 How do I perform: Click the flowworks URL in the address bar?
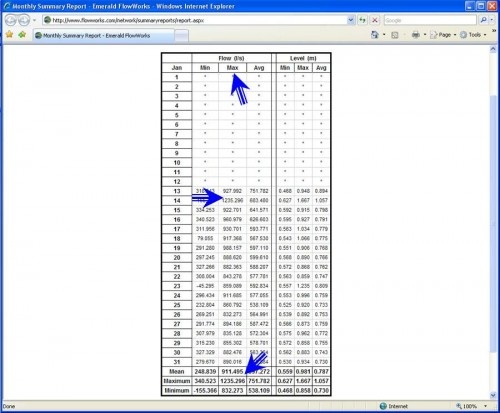click(128, 20)
